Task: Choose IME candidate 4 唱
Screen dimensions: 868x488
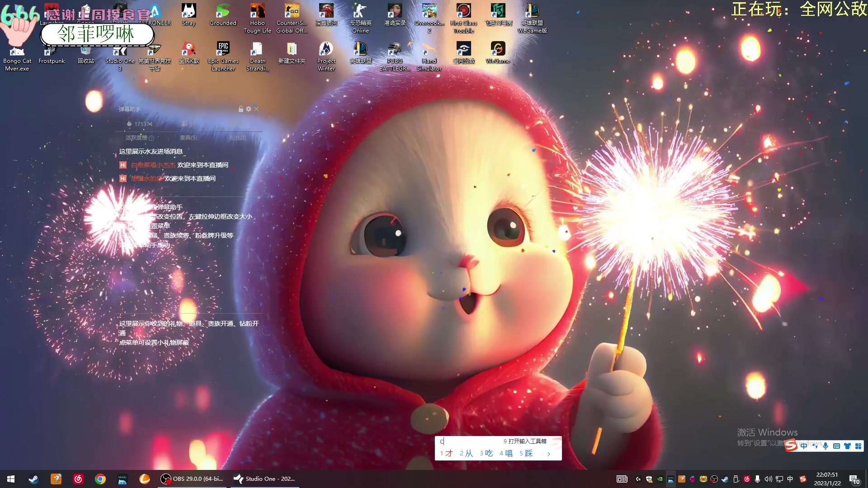Action: (506, 453)
